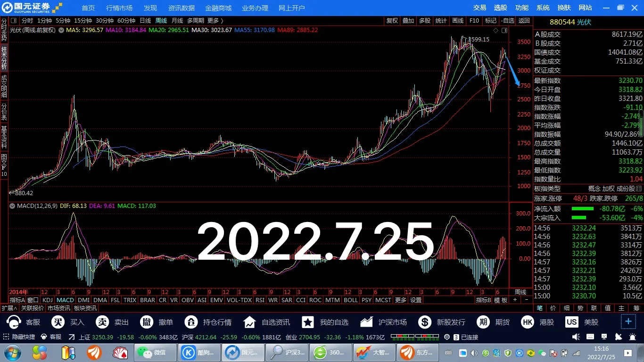Open 期货 futures icon
The height and width of the screenshot is (362, 644).
(x=483, y=322)
